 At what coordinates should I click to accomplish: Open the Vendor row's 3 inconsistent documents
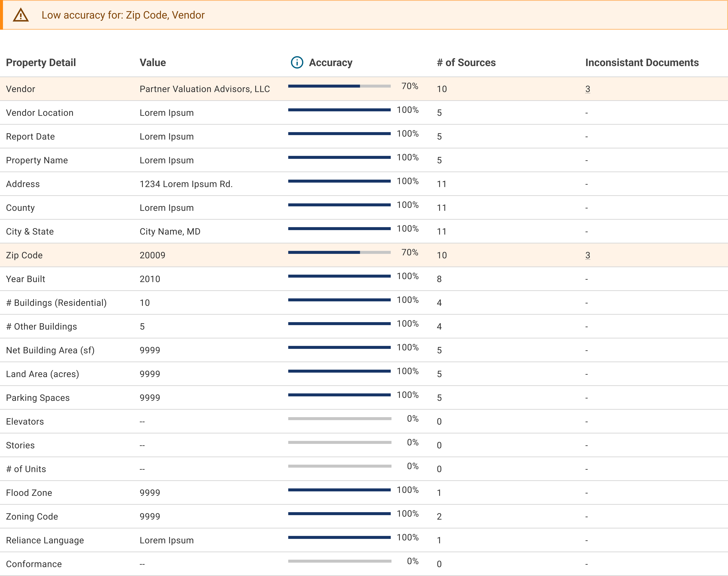pyautogui.click(x=588, y=89)
